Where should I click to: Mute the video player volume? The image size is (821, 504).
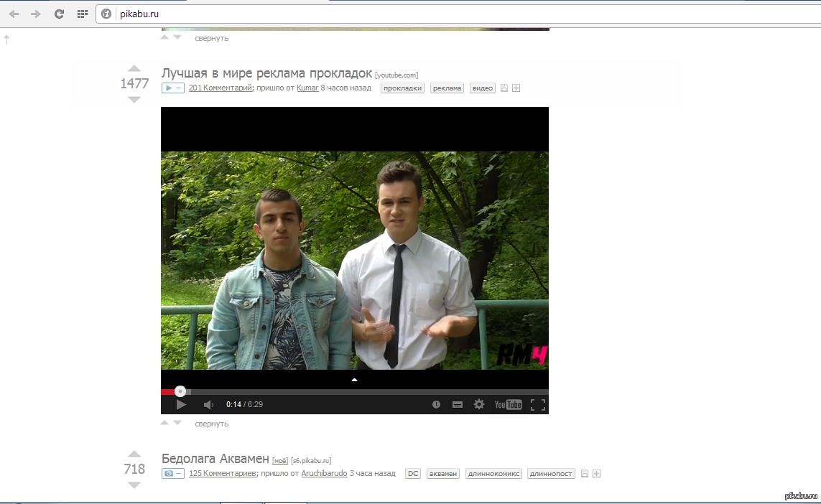(208, 405)
